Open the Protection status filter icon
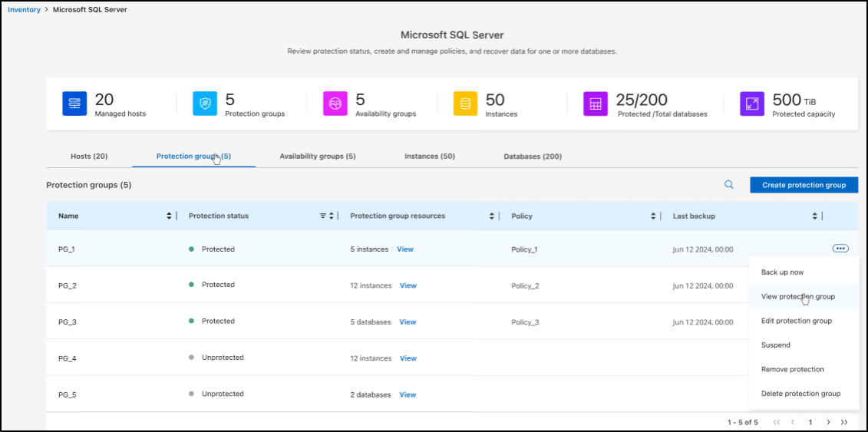 [x=323, y=216]
